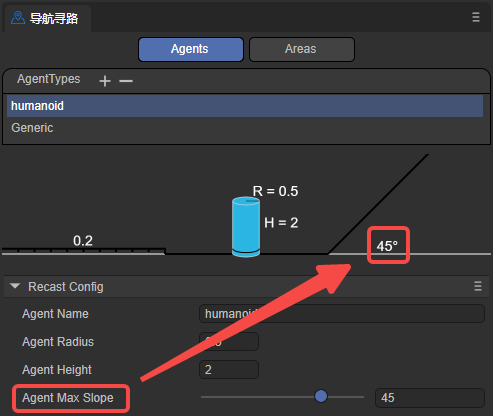Collapse the Recast Config section arrow
Viewport: 493px width, 416px height.
click(15, 286)
